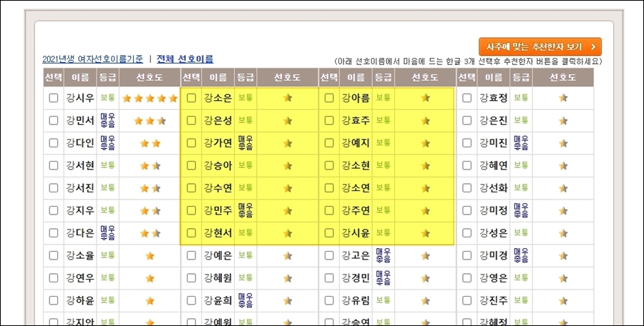Open the 전체 선호이름 link
Image resolution: width=644 pixels, height=326 pixels.
tap(185, 59)
